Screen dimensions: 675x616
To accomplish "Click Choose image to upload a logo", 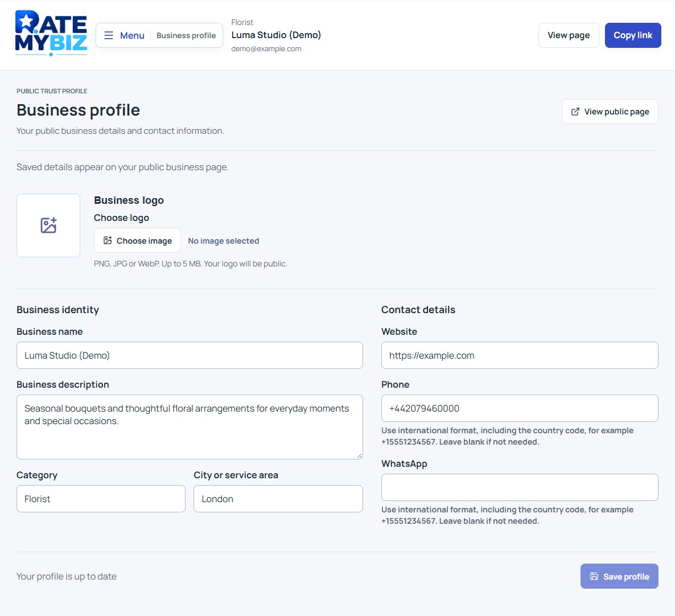I will [137, 241].
